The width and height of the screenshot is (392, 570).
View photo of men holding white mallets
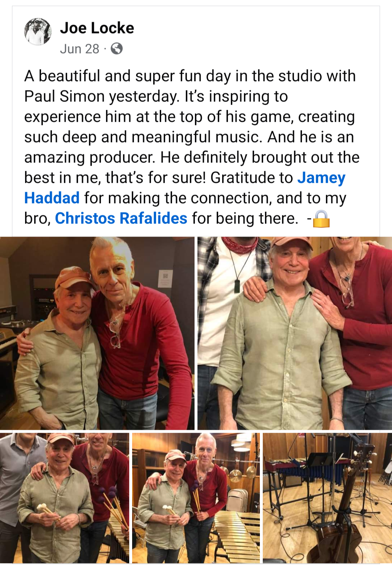(64, 498)
